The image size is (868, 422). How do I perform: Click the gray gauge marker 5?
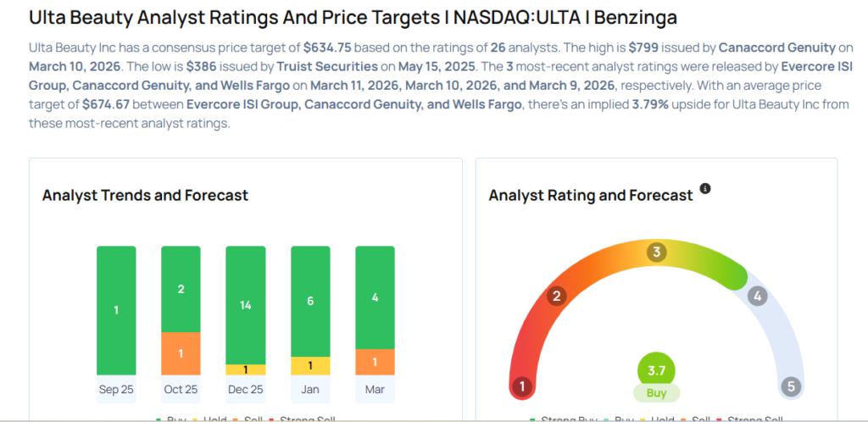click(x=791, y=386)
